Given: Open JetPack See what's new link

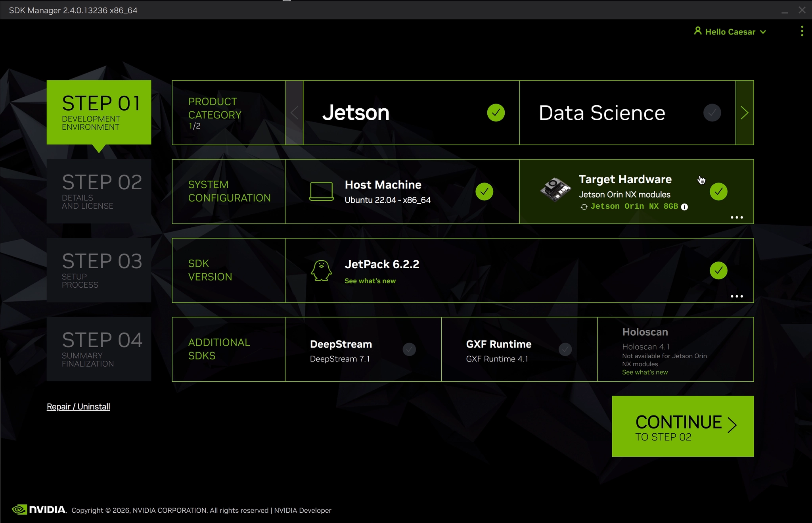Looking at the screenshot, I should click(x=370, y=281).
